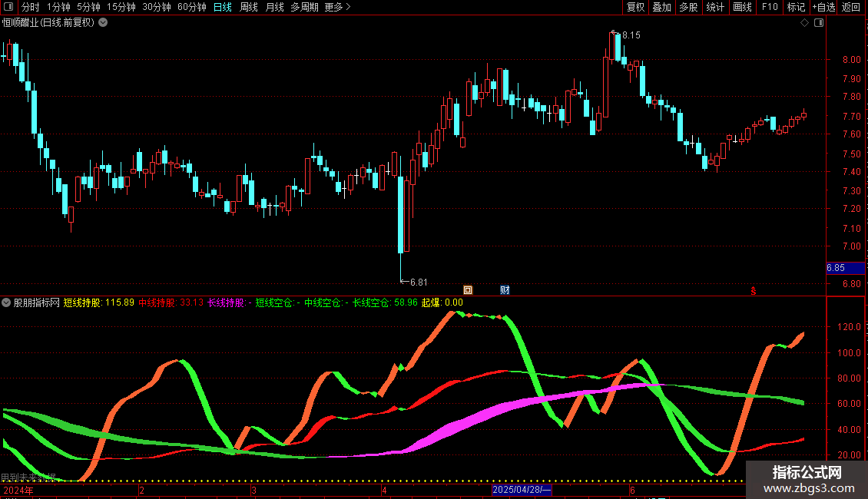
Task: Click the 6.81 low price label
Action: click(419, 283)
